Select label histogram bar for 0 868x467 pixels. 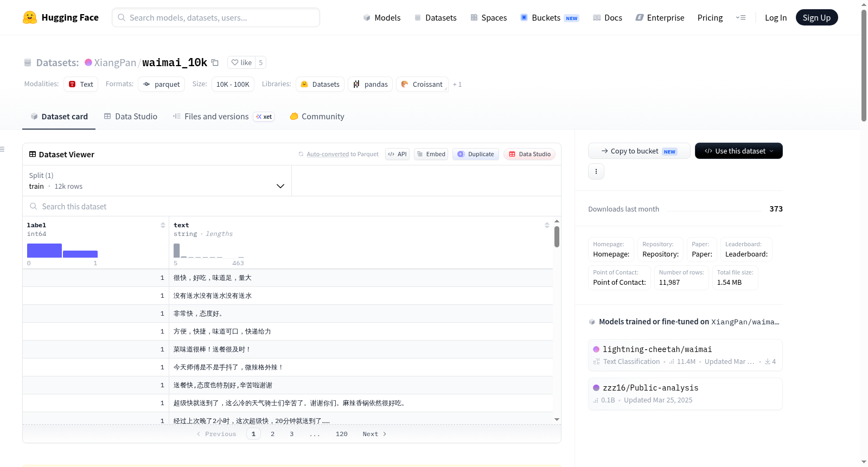(x=44, y=251)
